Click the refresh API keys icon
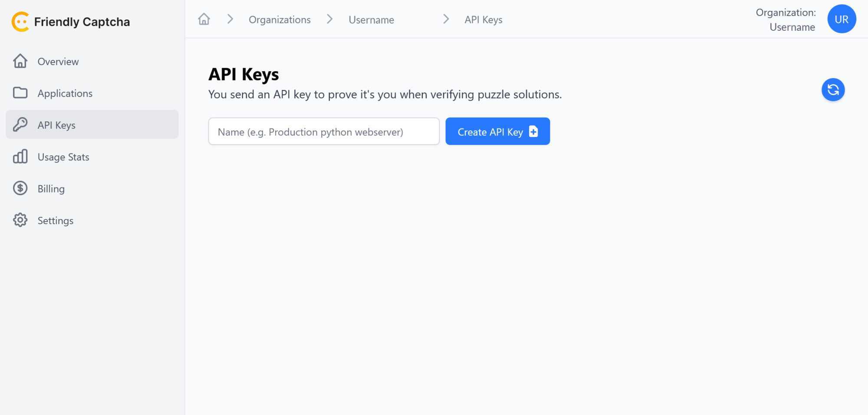868x415 pixels. tap(833, 90)
